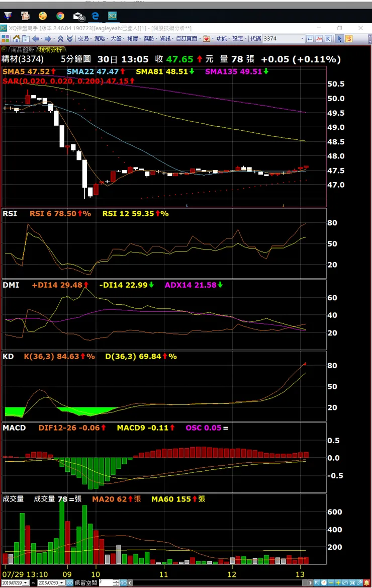Click the GO button after the end date
372x588 pixels.
coord(70,583)
